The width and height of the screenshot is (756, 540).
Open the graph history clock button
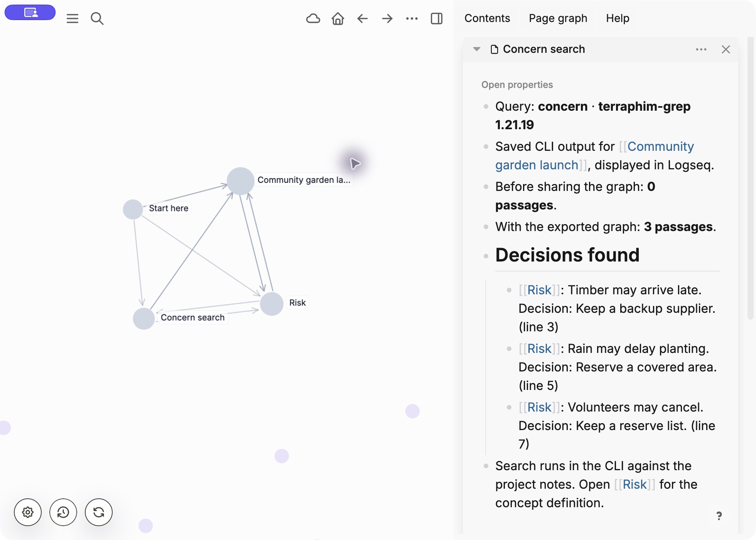[63, 512]
